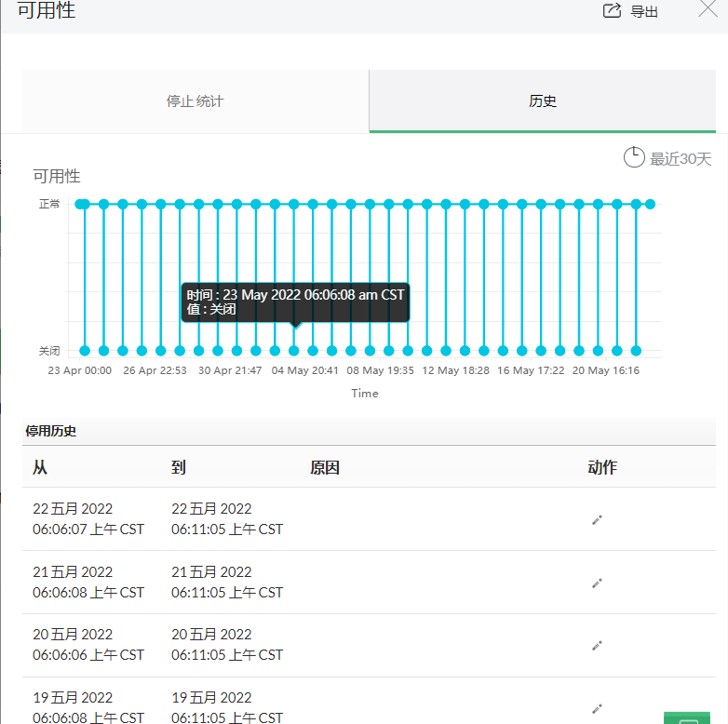The height and width of the screenshot is (724, 728).
Task: Edit the 22 五月 2022 outage entry
Action: click(x=598, y=519)
